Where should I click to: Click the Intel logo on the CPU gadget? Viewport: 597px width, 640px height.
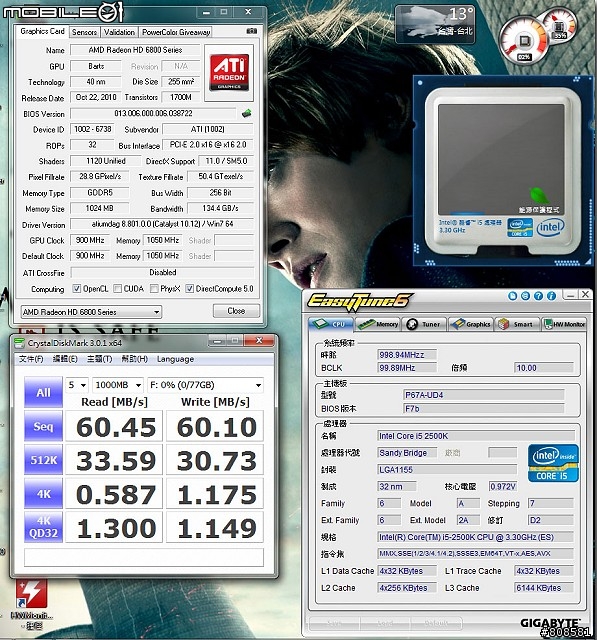click(550, 227)
